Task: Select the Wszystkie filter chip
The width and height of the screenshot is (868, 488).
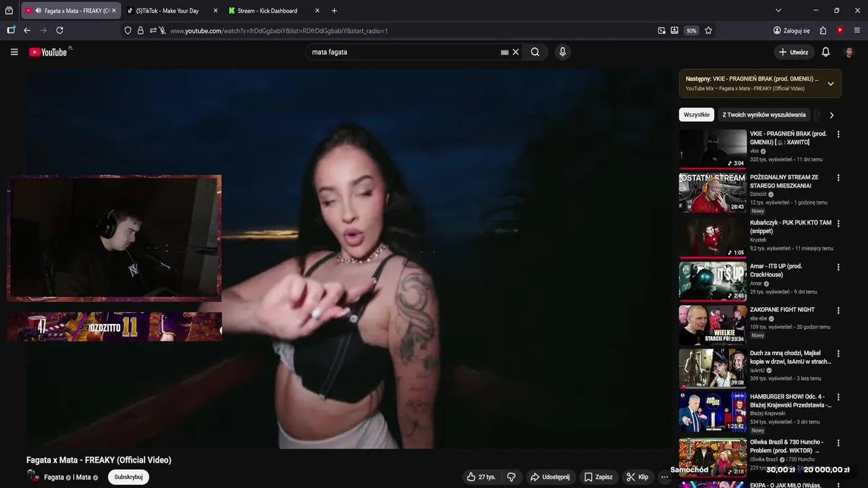Action: 696,115
